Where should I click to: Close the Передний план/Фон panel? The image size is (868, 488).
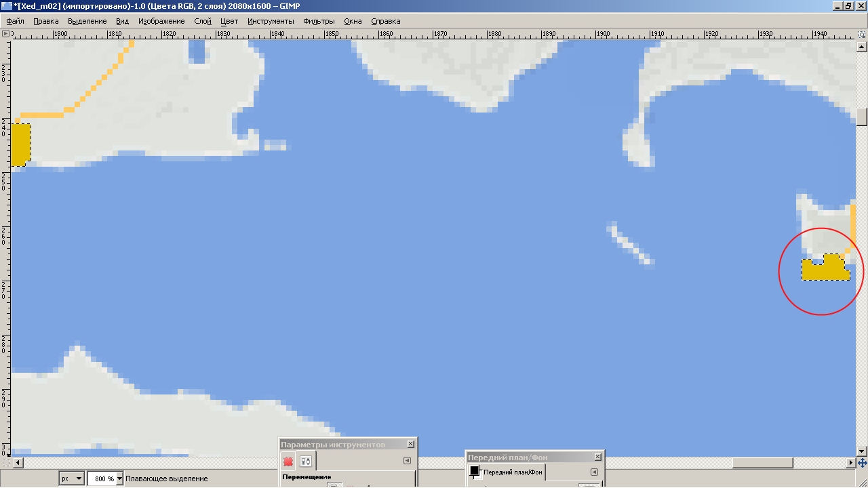pos(597,457)
